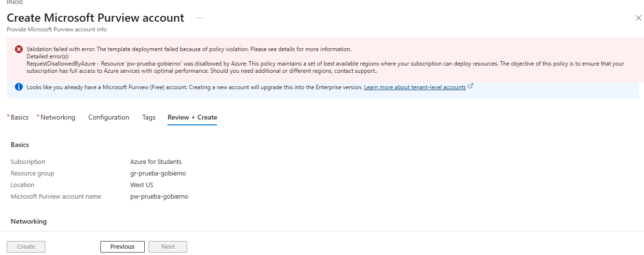644x255 pixels.
Task: Click the 'Provide Microsoft Purview account info' subtitle
Action: click(x=57, y=29)
